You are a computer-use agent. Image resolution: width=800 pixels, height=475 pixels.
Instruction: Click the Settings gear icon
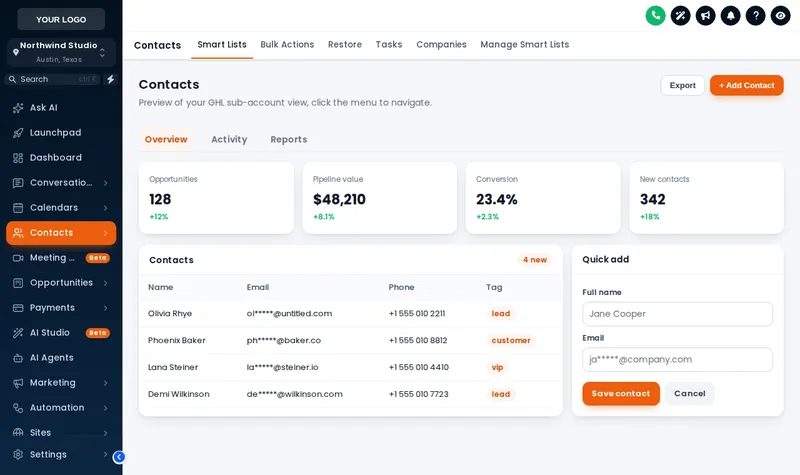click(x=18, y=454)
